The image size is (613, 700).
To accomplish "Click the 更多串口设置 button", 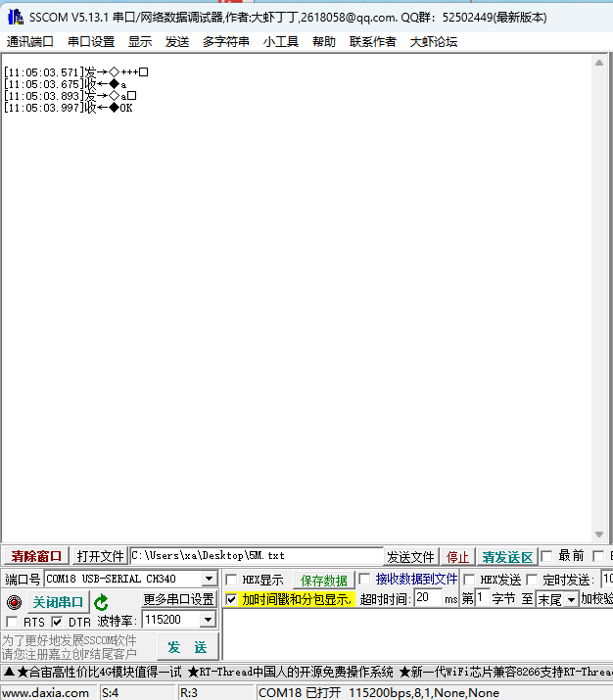I will [178, 599].
